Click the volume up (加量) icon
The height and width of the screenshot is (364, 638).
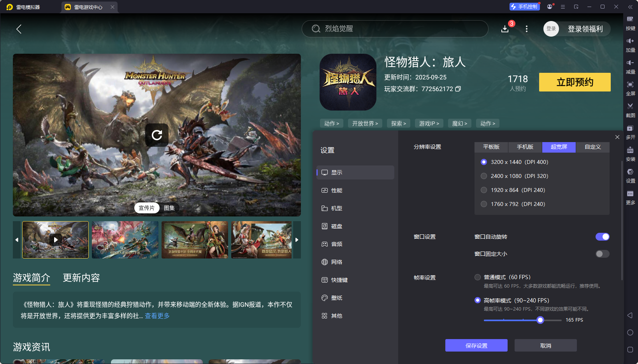tap(630, 41)
